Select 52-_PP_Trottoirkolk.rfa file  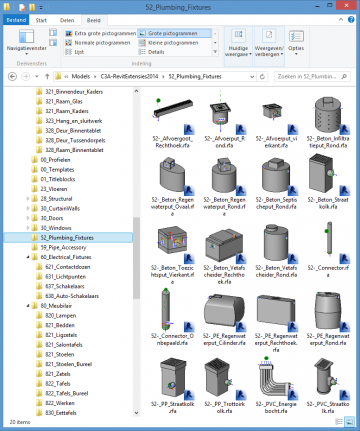point(224,386)
